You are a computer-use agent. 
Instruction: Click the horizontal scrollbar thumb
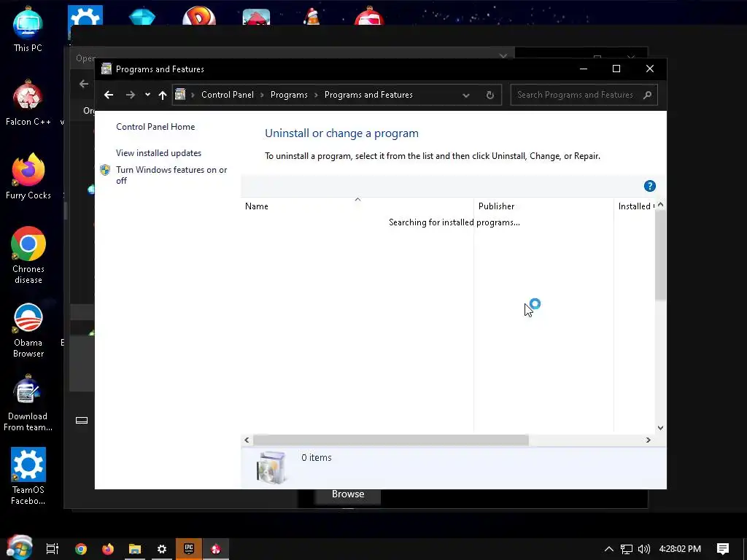pos(391,440)
